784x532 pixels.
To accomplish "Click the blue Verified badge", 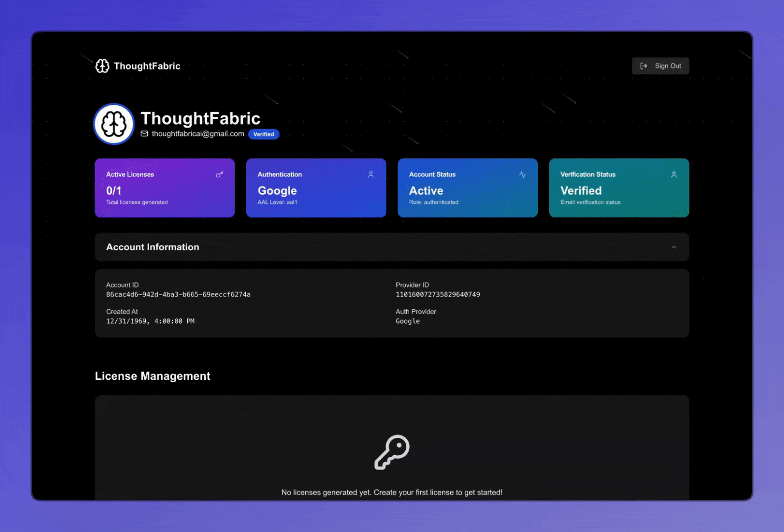I will pos(263,134).
